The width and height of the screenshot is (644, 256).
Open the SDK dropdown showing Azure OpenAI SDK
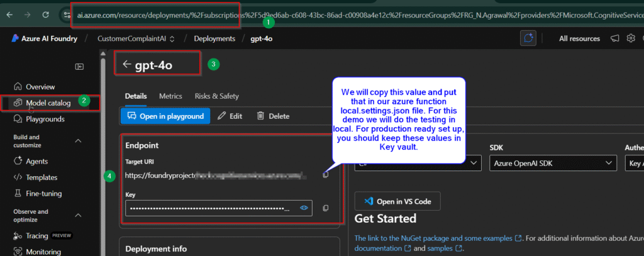tap(553, 163)
